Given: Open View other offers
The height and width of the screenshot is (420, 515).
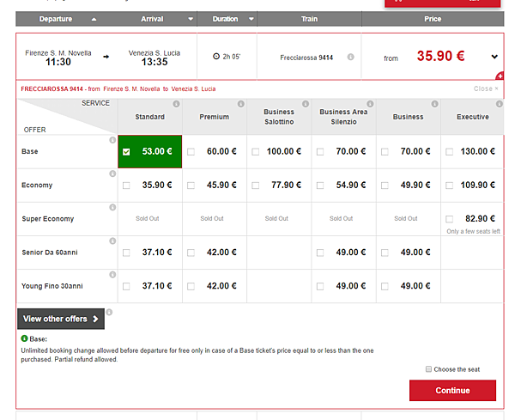Looking at the screenshot, I should pos(61,319).
